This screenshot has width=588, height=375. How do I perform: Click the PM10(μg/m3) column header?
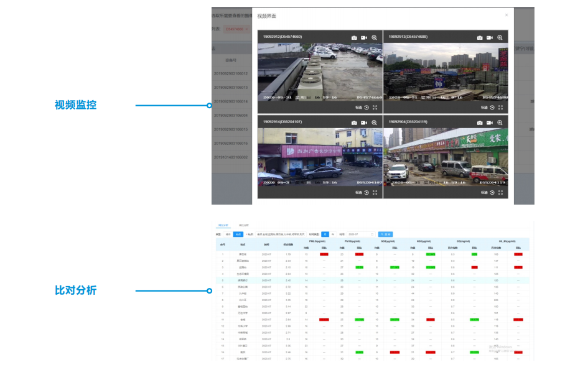pos(353,241)
